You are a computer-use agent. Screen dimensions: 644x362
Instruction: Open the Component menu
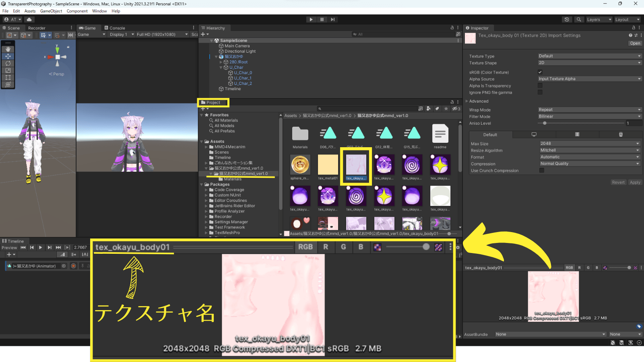[77, 11]
